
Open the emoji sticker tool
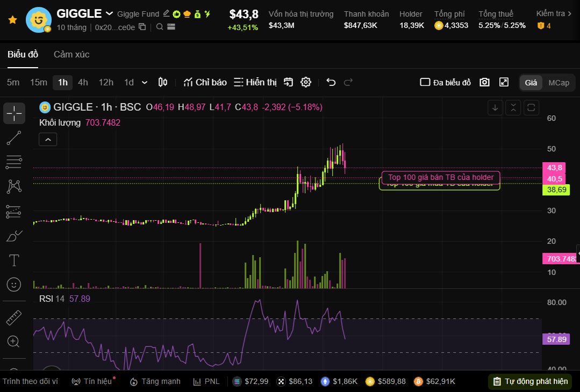(14, 285)
